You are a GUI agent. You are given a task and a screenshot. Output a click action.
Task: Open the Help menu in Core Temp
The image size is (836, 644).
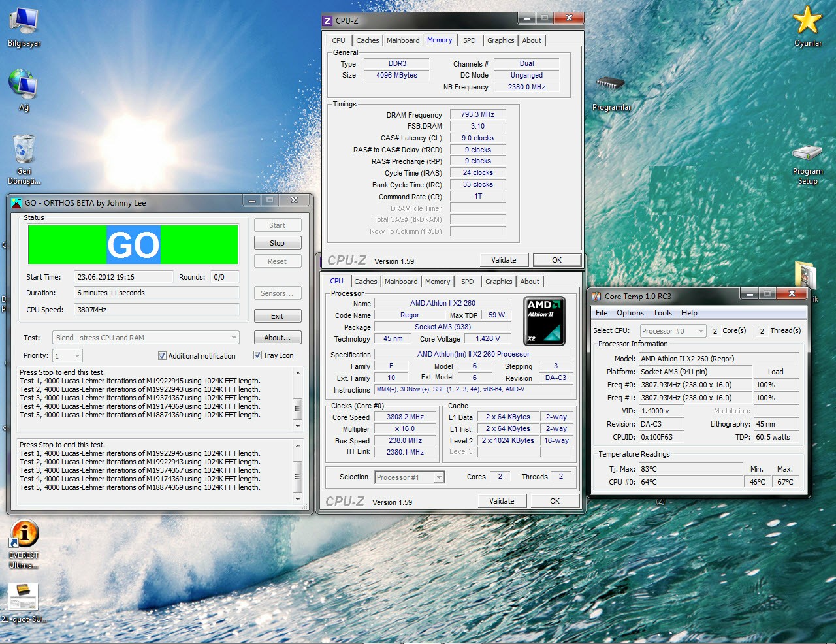[689, 313]
